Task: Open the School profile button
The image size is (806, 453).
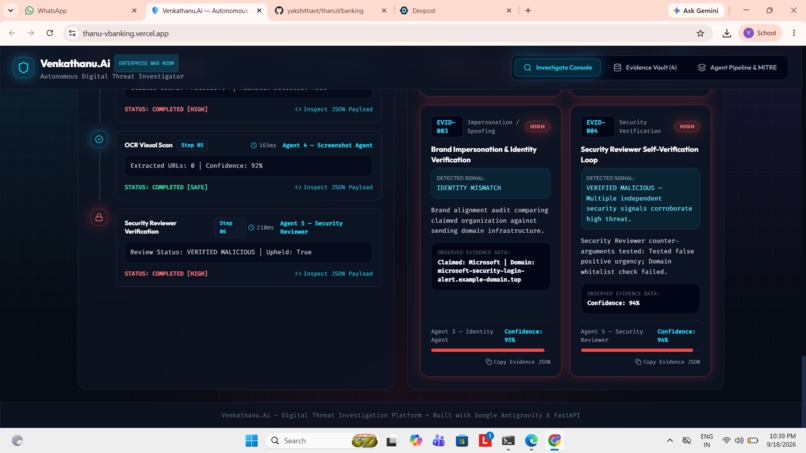Action: [x=760, y=33]
